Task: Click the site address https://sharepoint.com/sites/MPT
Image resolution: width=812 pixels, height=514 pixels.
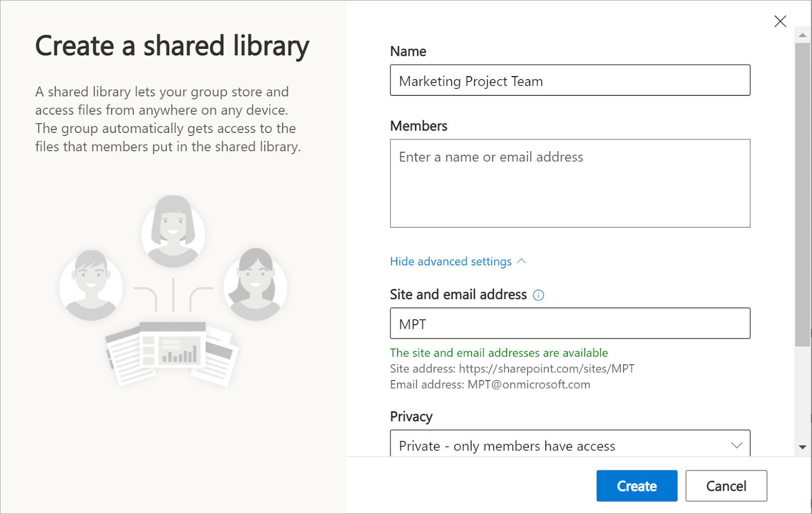Action: [546, 369]
